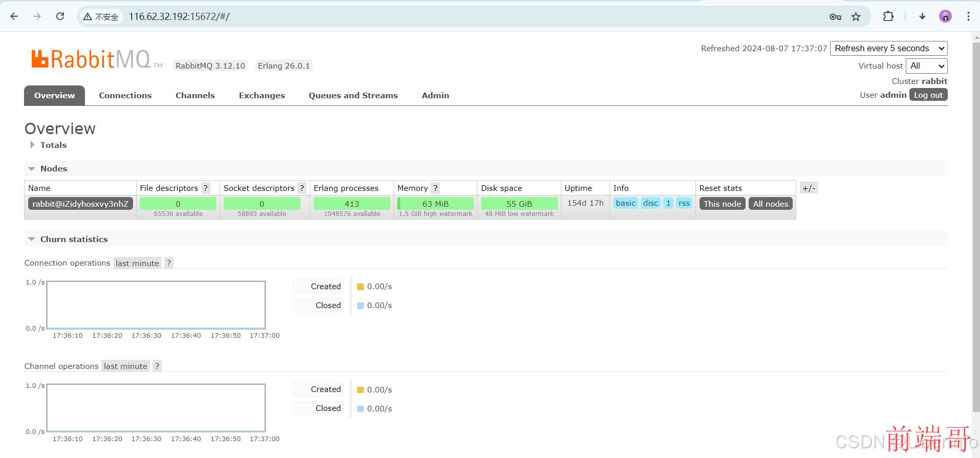Screen dimensions: 980x458
Task: Click the 55 GiB disk space bar
Action: pos(519,204)
